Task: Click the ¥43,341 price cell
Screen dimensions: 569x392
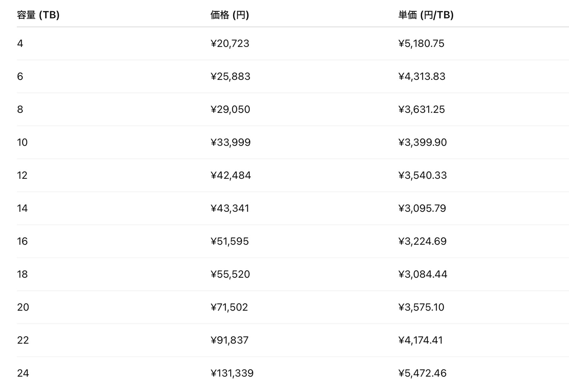Action: coord(230,208)
